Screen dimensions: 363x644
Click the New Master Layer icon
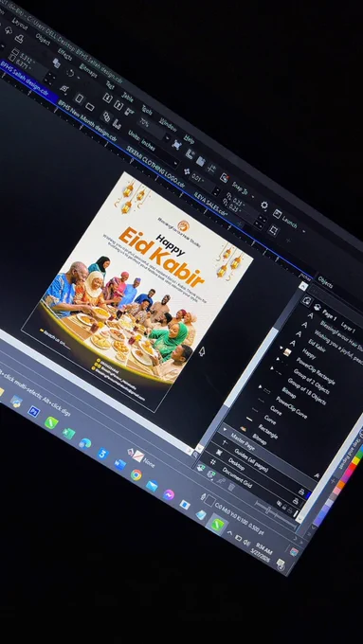210,474
